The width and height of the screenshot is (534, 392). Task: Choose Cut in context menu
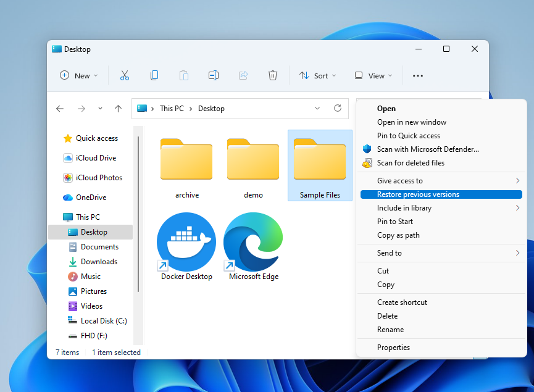(x=441, y=271)
